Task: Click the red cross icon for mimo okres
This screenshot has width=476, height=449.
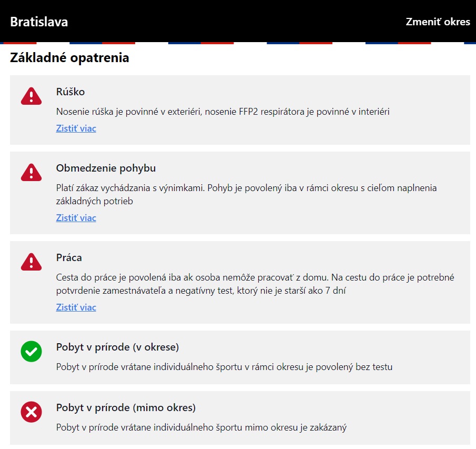Action: [31, 412]
